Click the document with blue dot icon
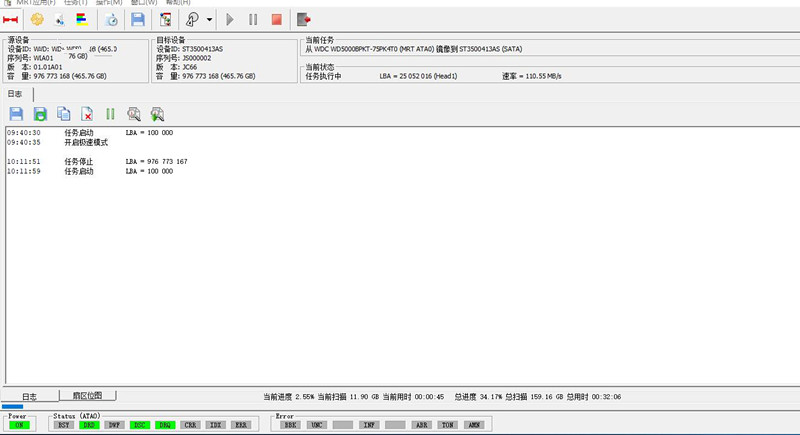800x435 pixels. (x=60, y=20)
